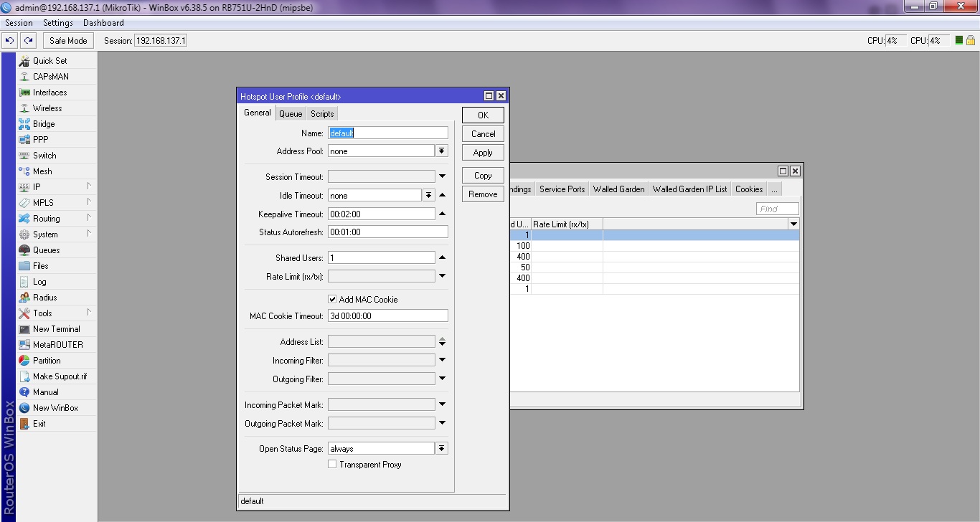Screen dimensions: 980x522
Task: Toggle Safe Mode button
Action: click(x=68, y=41)
